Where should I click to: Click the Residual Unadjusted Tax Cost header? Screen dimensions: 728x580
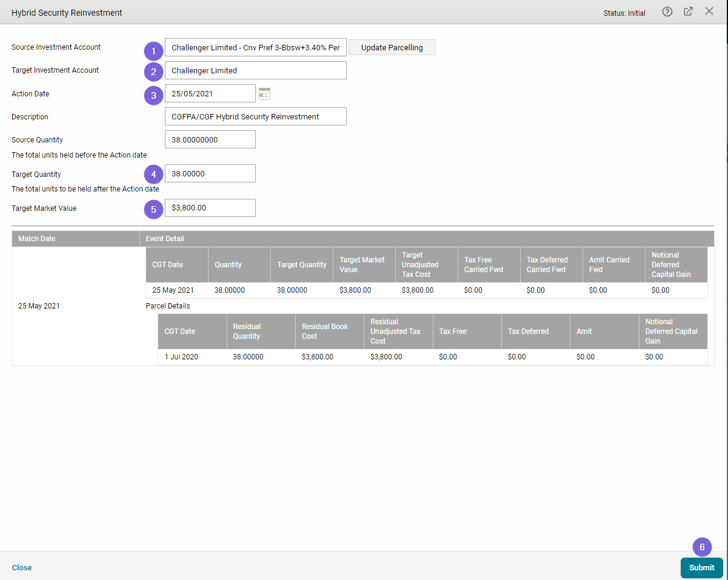pos(398,332)
